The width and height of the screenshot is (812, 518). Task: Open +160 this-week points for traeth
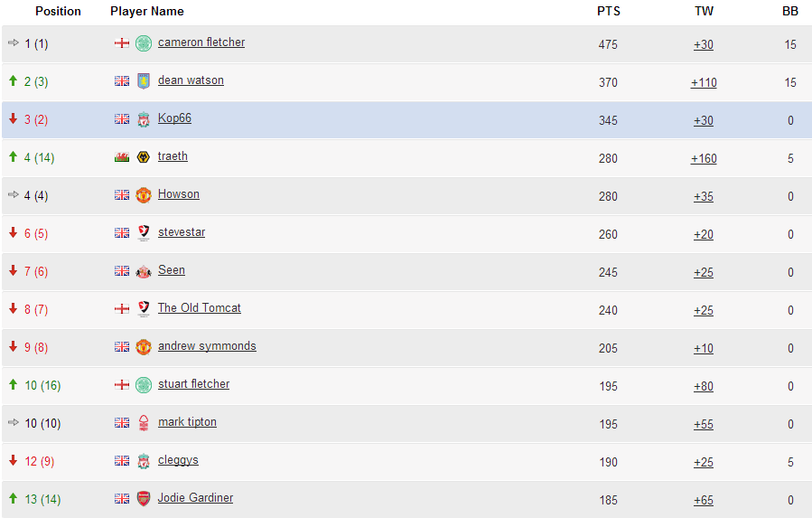[704, 159]
